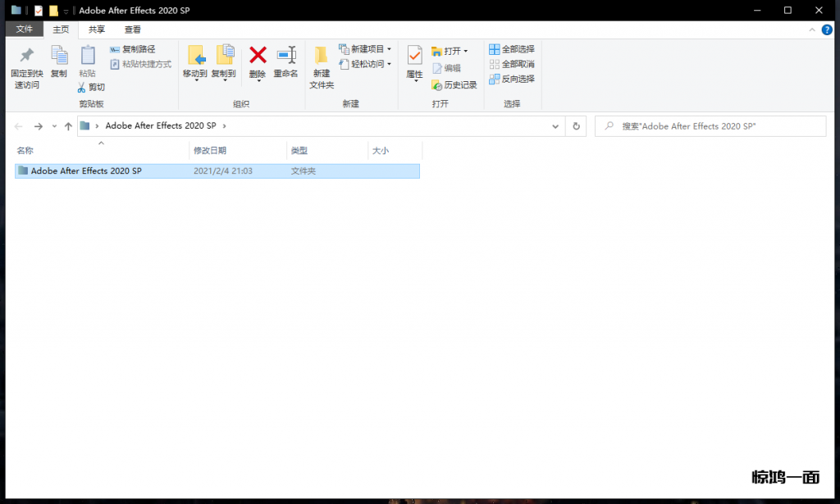This screenshot has height=504, width=840.
Task: Click the blue help question mark icon
Action: (827, 30)
